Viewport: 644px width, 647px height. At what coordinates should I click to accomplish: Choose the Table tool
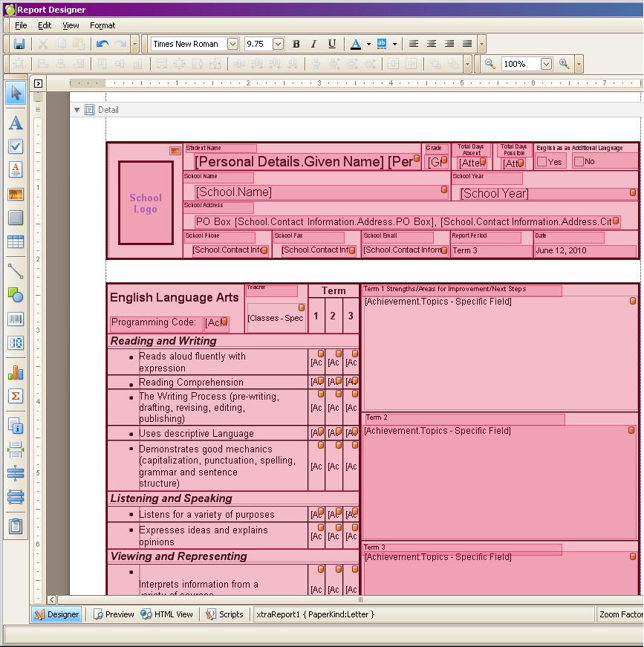coord(16,242)
